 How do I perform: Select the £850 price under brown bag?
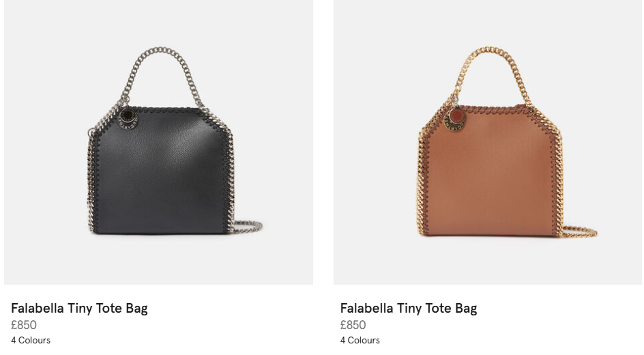tap(353, 325)
